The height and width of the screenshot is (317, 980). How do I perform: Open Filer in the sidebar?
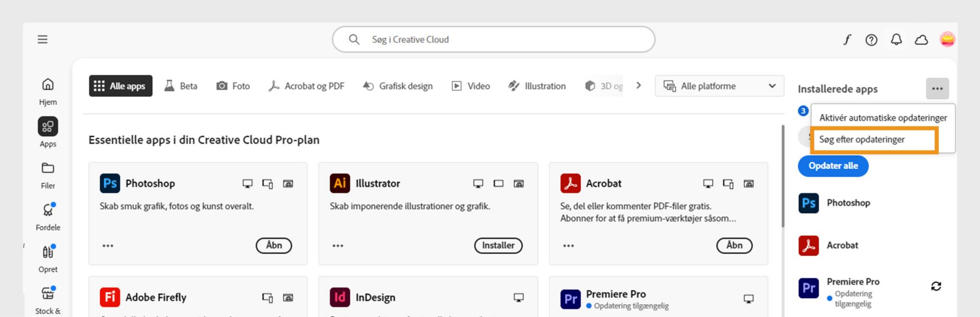pyautogui.click(x=48, y=174)
